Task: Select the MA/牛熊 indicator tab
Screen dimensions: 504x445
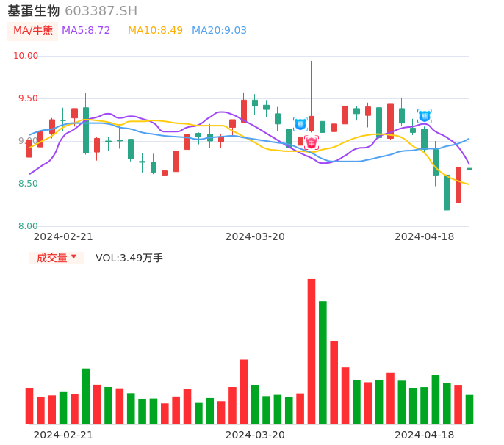Action: click(32, 31)
